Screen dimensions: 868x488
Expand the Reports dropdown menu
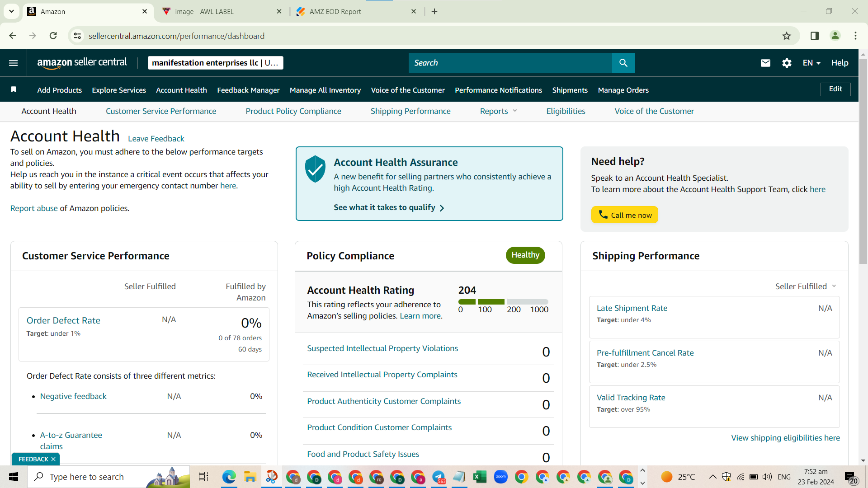tap(499, 111)
